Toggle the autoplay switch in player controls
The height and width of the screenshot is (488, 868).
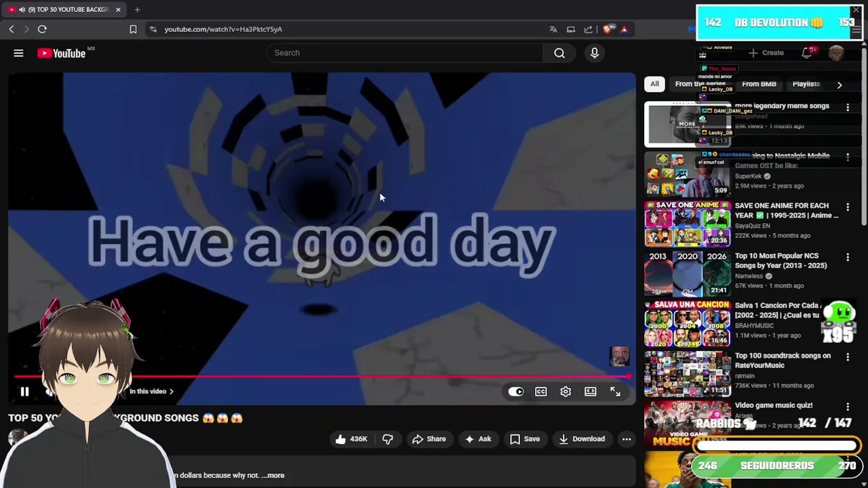pyautogui.click(x=516, y=391)
